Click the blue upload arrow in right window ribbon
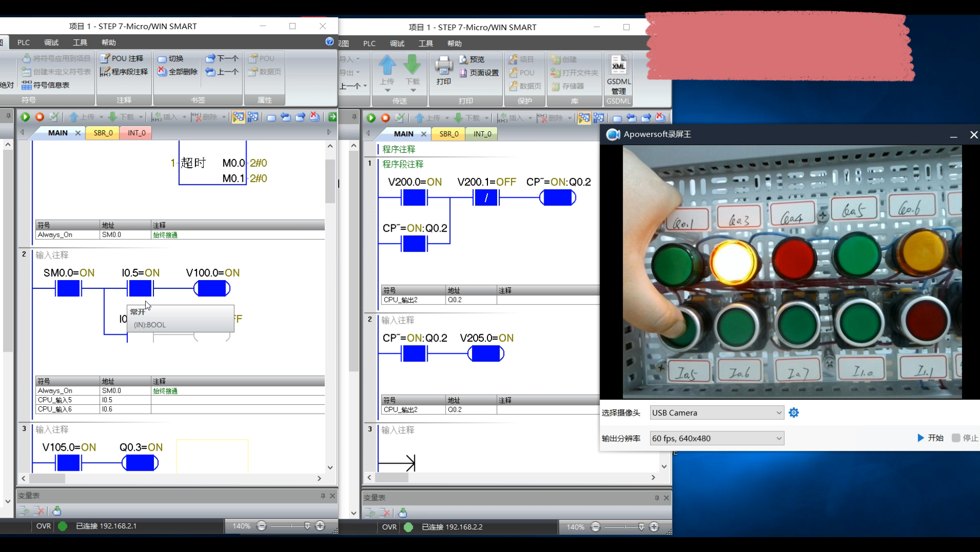The width and height of the screenshot is (980, 552). click(x=387, y=65)
